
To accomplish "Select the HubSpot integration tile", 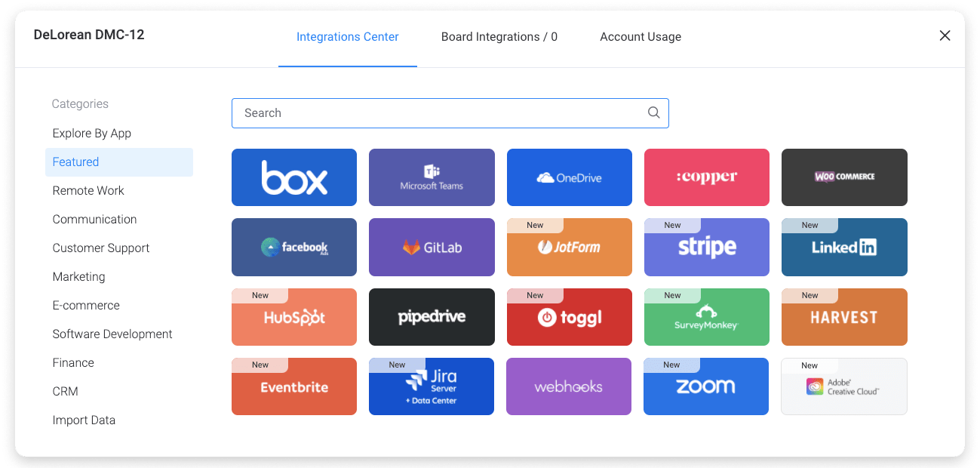I will pyautogui.click(x=294, y=317).
